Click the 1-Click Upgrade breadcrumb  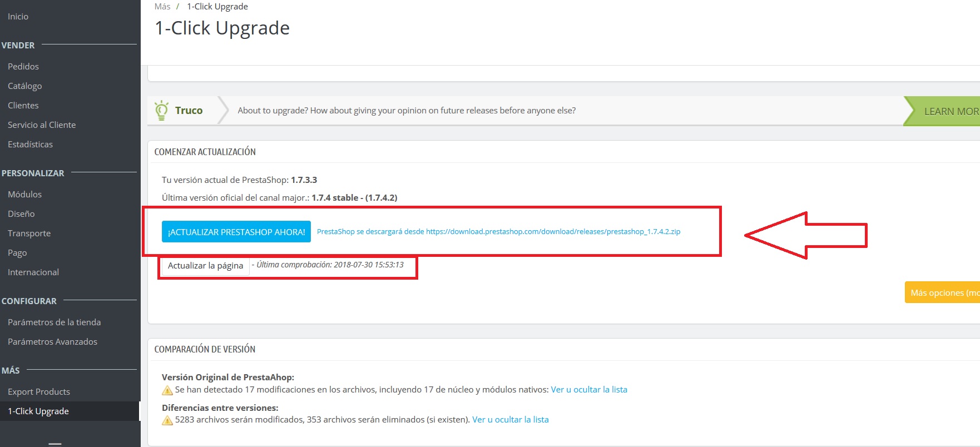point(217,7)
